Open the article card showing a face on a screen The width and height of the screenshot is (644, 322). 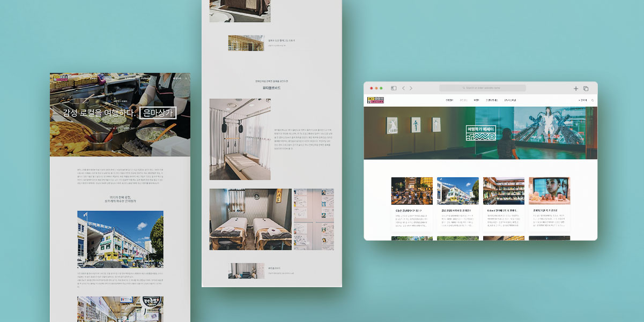(549, 191)
